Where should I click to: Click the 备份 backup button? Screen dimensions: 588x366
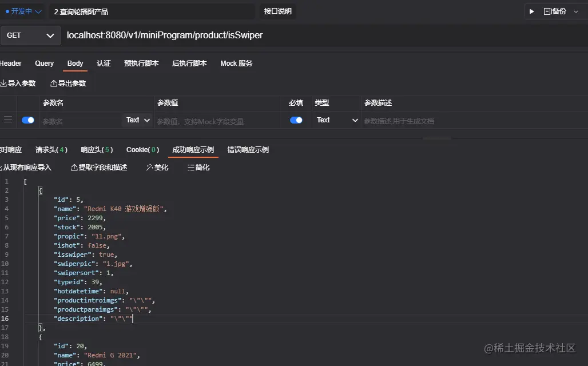coord(555,11)
